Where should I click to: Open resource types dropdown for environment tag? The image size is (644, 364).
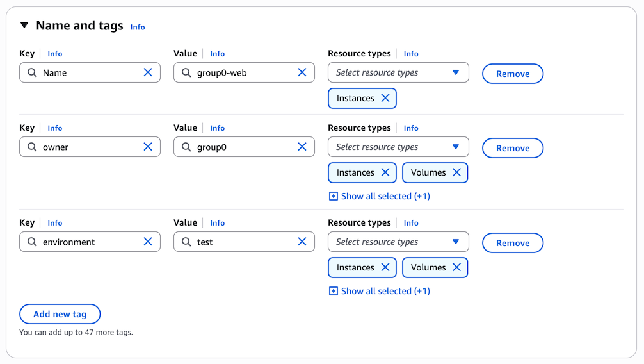[x=398, y=242]
